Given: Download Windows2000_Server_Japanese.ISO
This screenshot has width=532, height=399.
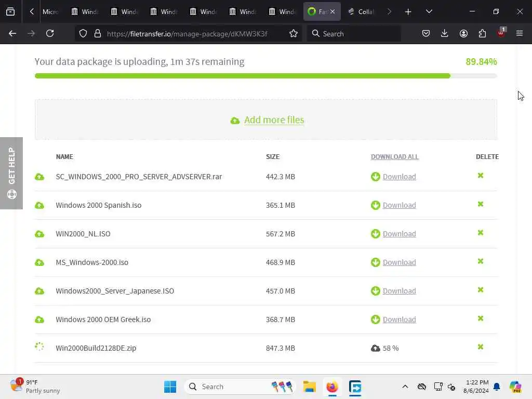Looking at the screenshot, I should coord(399,291).
